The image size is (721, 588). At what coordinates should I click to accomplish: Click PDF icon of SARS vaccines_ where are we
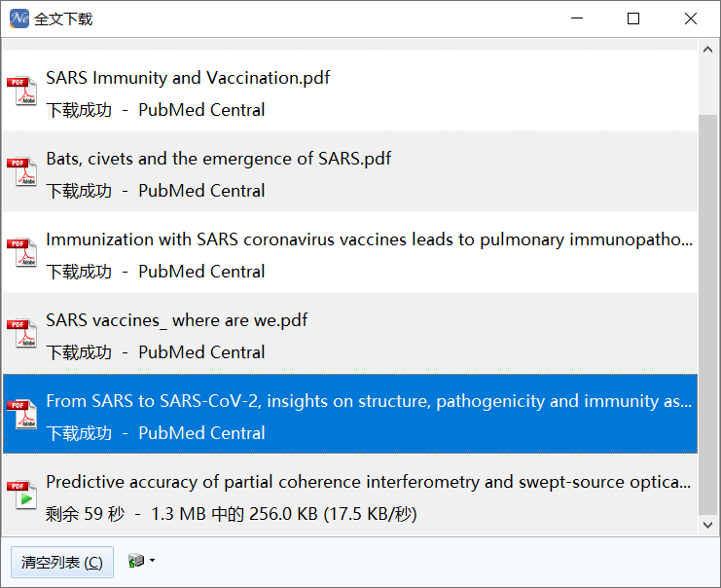pos(21,333)
